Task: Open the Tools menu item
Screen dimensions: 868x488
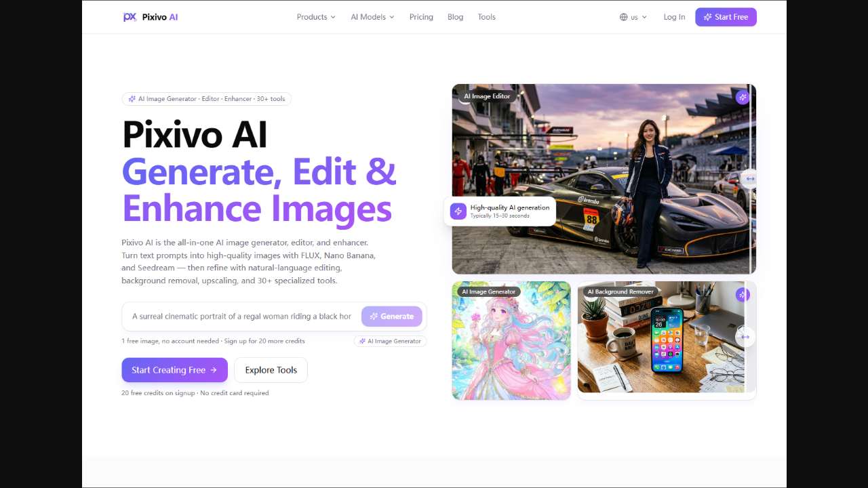Action: 486,17
